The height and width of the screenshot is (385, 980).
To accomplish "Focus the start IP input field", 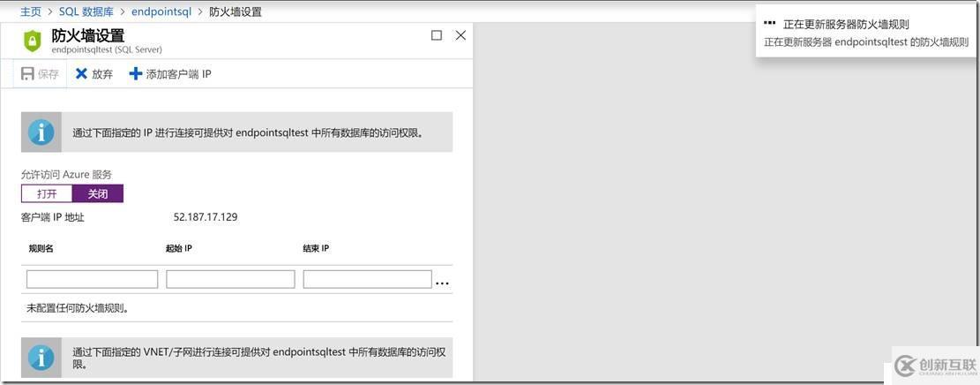I will [230, 279].
